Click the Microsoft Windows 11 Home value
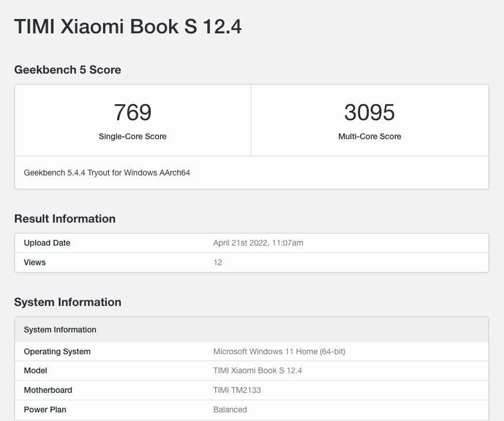 279,351
